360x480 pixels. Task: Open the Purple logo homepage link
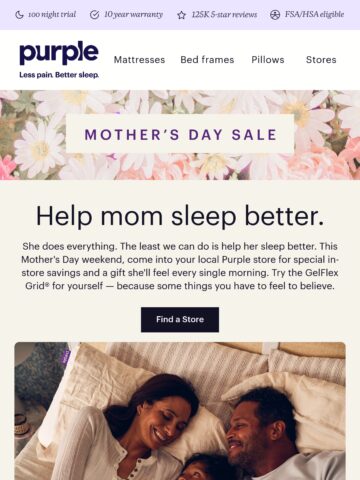pyautogui.click(x=59, y=53)
